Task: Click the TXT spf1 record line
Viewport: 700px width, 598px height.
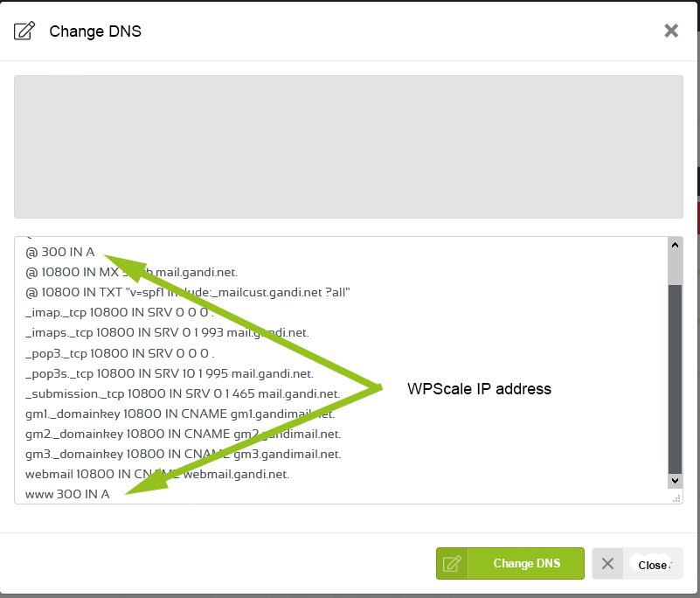Action: (188, 292)
